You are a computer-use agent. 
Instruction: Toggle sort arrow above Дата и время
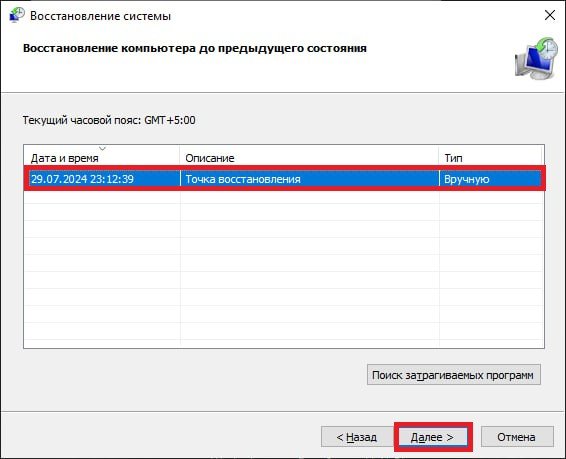102,148
